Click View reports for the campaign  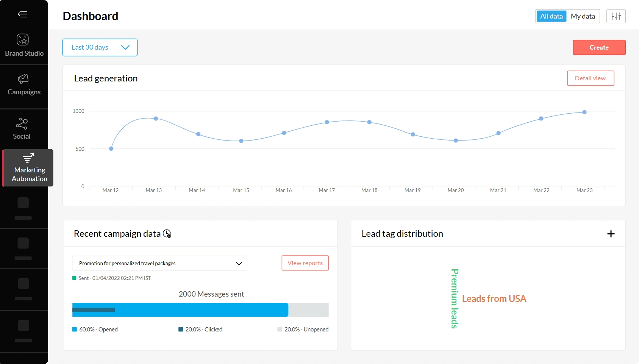click(305, 263)
